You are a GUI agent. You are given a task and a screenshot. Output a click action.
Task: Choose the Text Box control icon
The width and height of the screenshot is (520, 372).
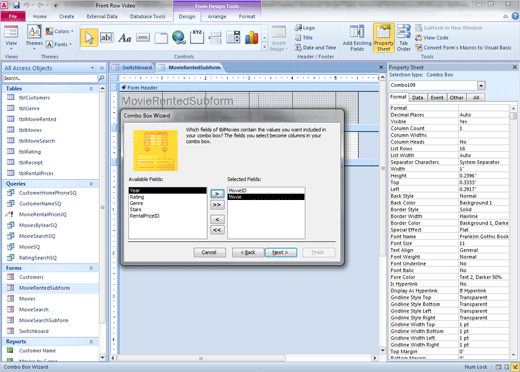[x=107, y=38]
